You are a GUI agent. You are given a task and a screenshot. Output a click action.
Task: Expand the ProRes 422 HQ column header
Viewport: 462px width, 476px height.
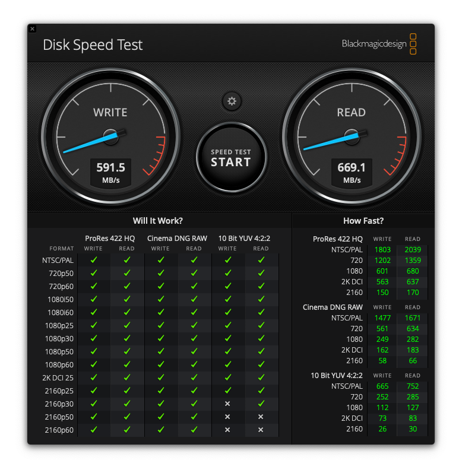point(110,238)
